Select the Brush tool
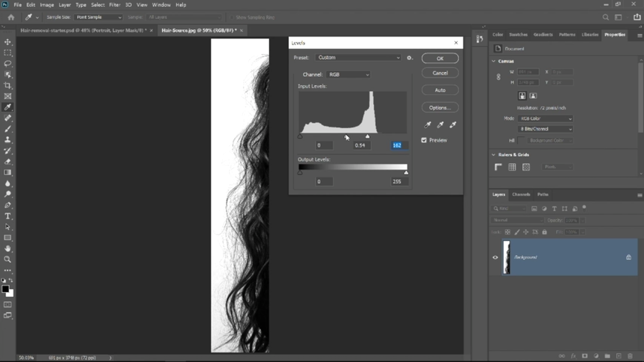644x362 pixels. [8, 129]
